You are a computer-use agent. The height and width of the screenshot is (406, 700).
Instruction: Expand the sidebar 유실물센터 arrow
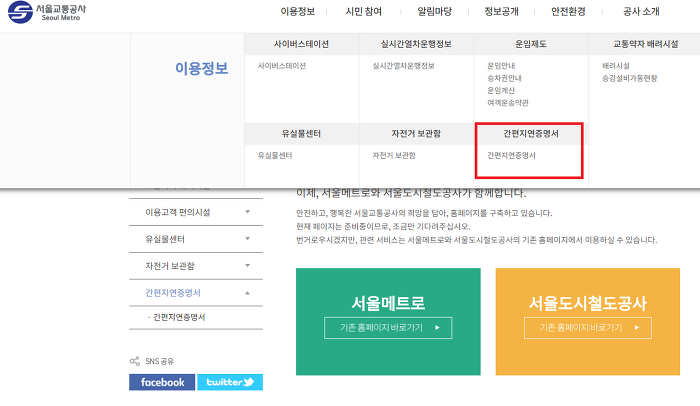tap(248, 239)
